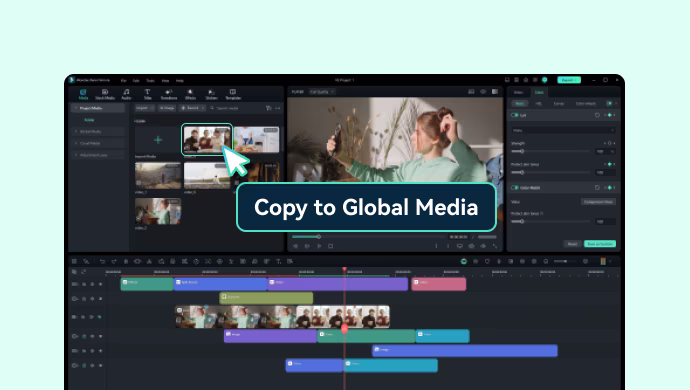Expand the Project Media tree arrow
Image resolution: width=690 pixels, height=390 pixels.
click(76, 108)
